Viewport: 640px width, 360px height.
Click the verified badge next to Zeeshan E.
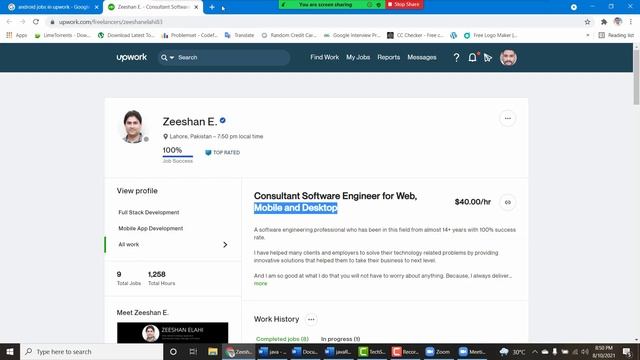[x=222, y=120]
